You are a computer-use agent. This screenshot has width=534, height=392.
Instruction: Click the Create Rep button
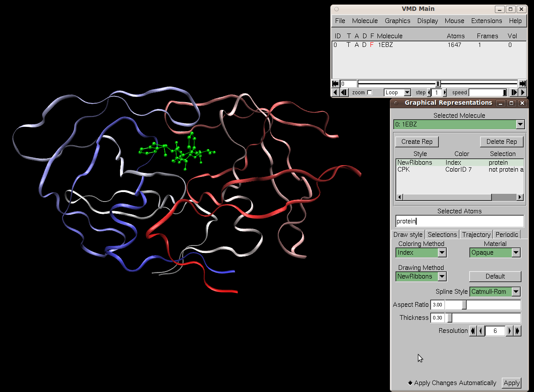(x=417, y=141)
